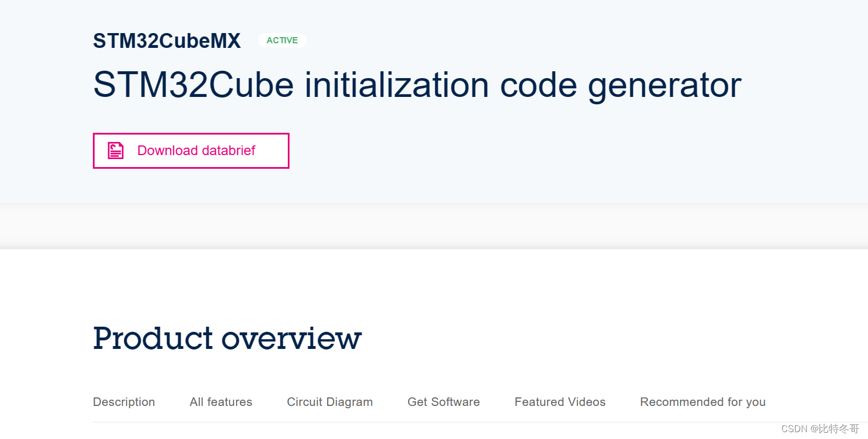Click the Download databrief button
Image resolution: width=868 pixels, height=439 pixels.
point(191,151)
